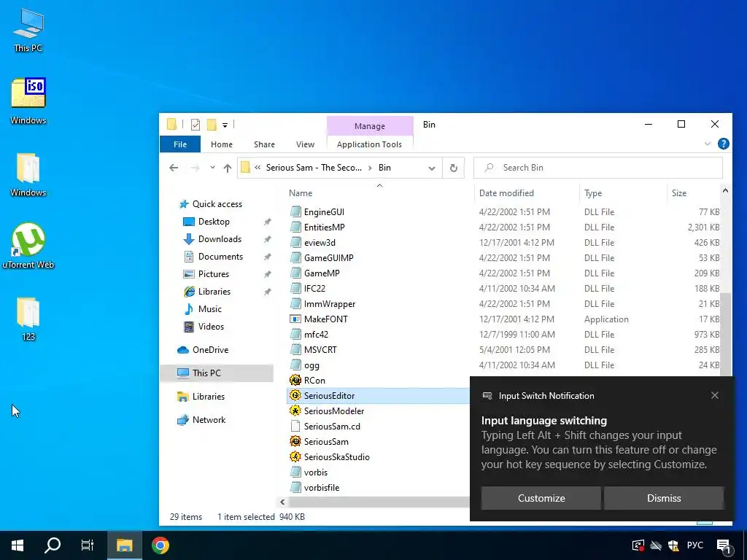Select the SeriousSkaStudio file icon

pos(295,456)
